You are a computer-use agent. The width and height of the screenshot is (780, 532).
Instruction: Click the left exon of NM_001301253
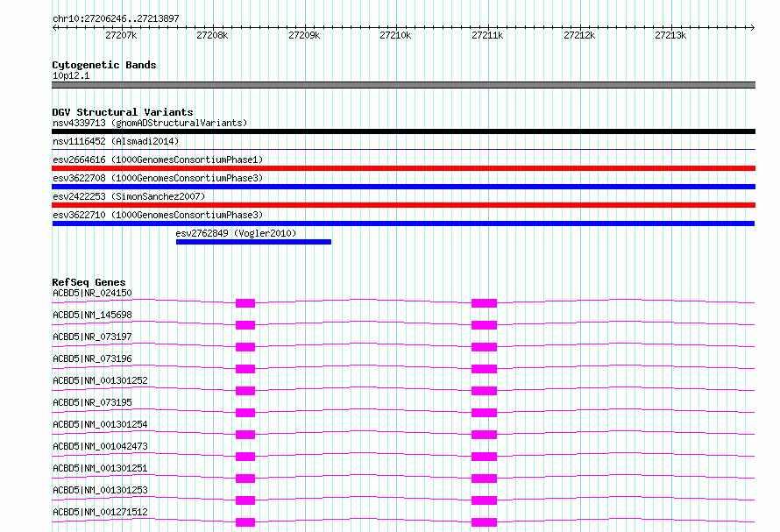245,500
